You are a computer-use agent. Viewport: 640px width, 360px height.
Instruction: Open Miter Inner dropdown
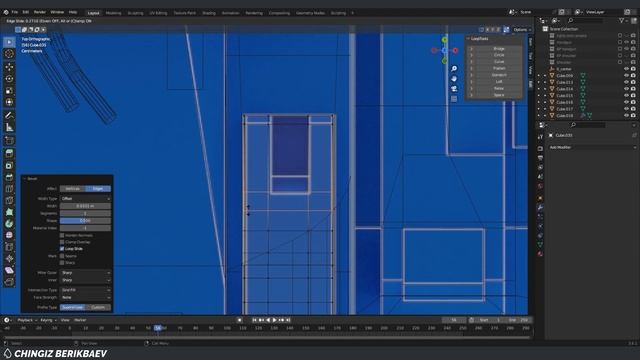(85, 280)
